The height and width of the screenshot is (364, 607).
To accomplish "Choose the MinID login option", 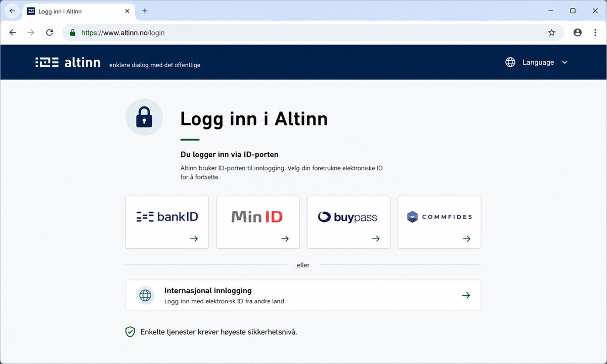I will 258,222.
